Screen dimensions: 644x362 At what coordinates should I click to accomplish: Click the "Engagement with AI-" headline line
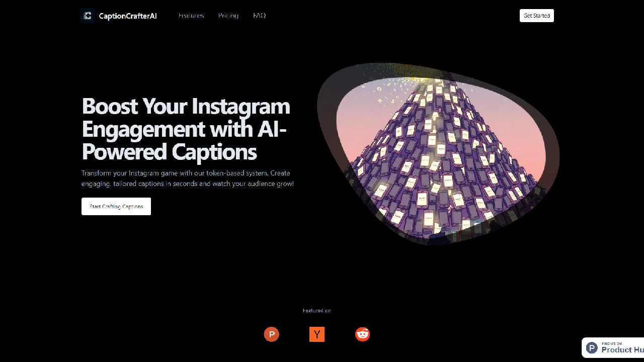(184, 129)
